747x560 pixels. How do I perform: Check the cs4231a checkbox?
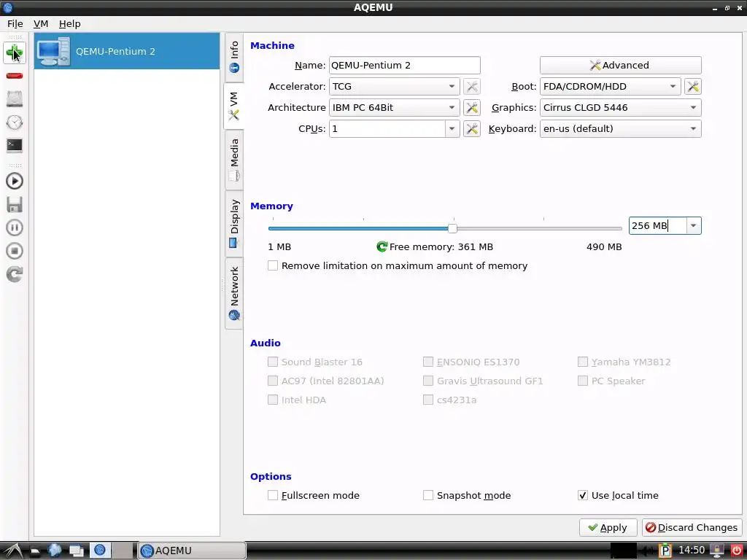tap(427, 400)
